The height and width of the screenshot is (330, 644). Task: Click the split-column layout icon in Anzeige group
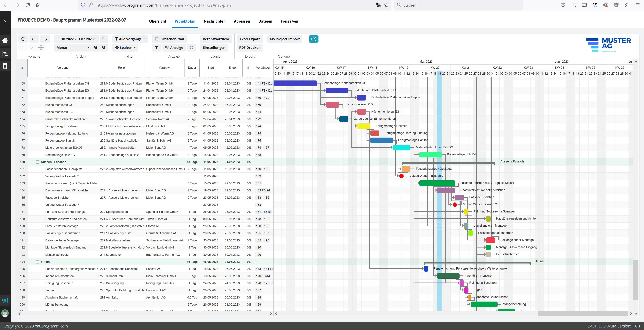(157, 48)
